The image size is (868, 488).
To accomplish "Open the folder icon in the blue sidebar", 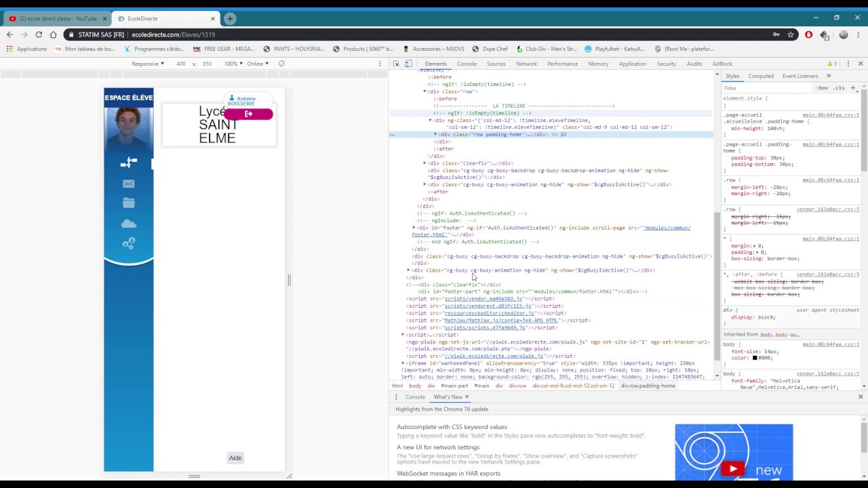I will pos(128,203).
